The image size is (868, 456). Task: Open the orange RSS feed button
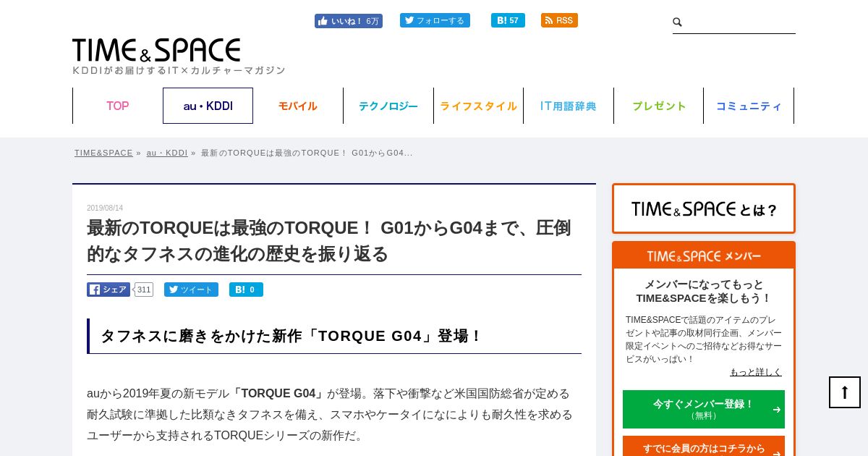(x=559, y=20)
